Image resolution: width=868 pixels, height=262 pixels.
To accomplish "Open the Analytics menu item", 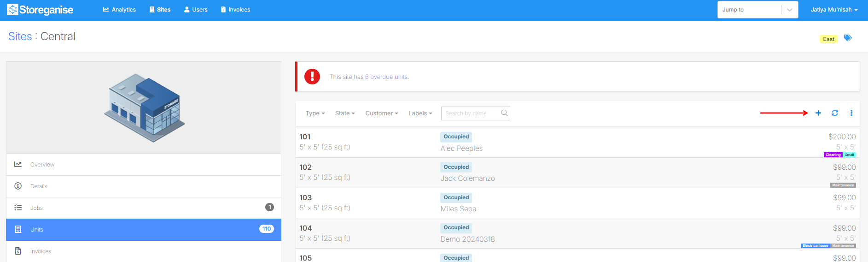I will 119,10.
